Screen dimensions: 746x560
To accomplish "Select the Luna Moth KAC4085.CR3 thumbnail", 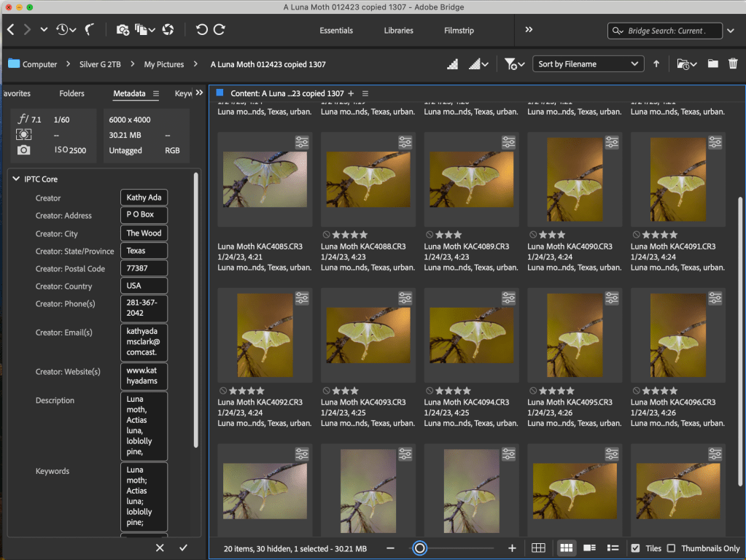I will [x=265, y=179].
